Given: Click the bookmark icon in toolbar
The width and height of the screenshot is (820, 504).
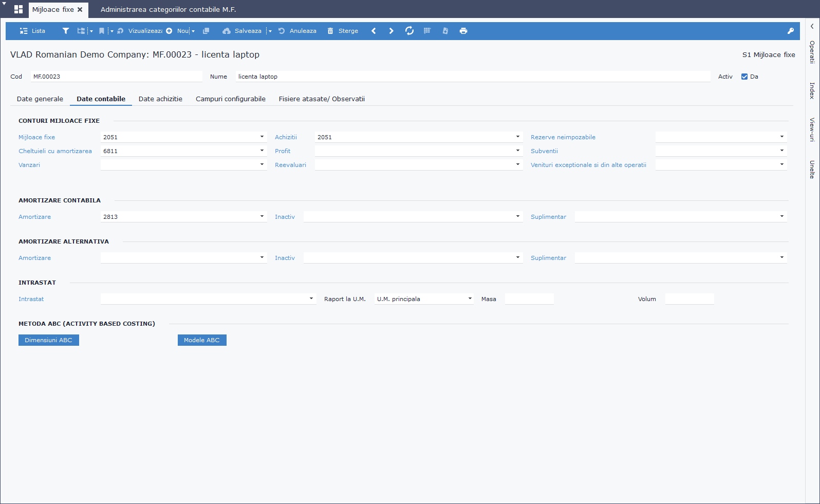Looking at the screenshot, I should click(102, 31).
